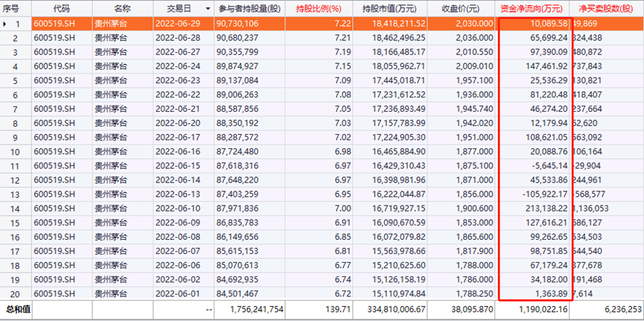The image size is (644, 321).
Task: Click holding ratio 6.81
Action: [343, 251]
